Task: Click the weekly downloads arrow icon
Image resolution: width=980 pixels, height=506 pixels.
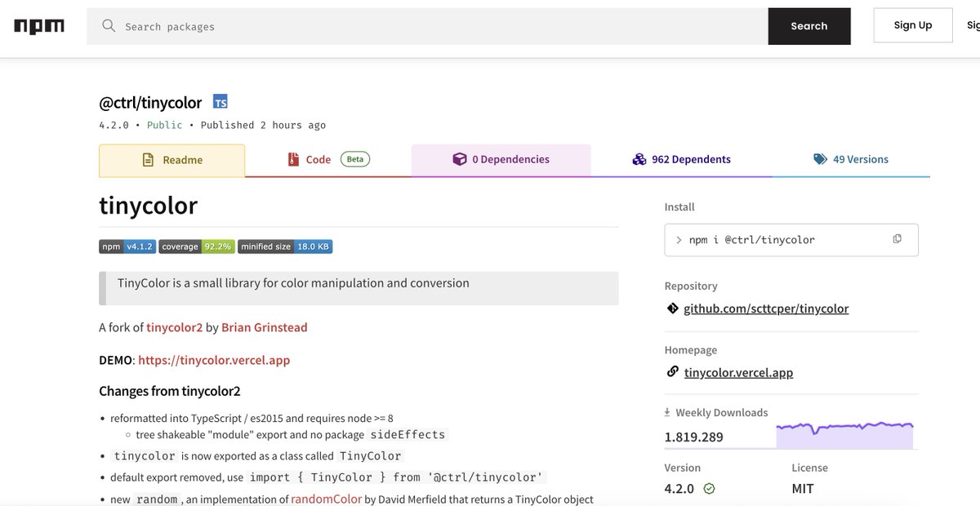Action: (x=667, y=412)
